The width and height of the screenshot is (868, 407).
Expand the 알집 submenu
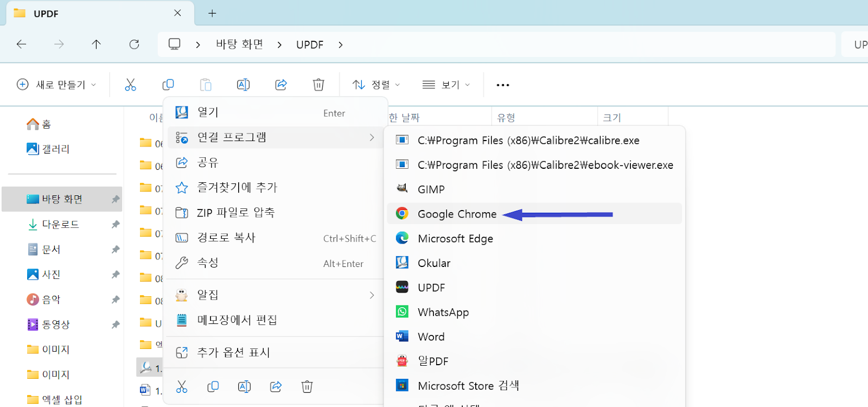(276, 295)
